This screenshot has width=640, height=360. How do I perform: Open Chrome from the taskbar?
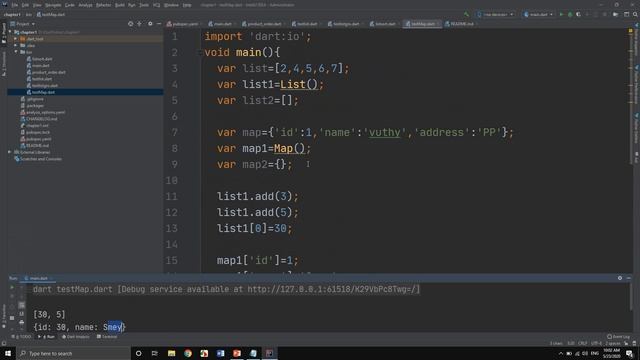(x=188, y=353)
